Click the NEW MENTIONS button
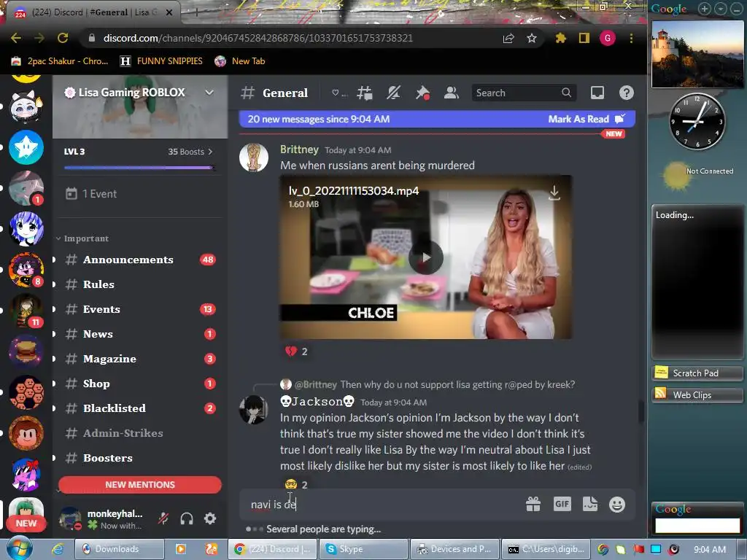 139,484
